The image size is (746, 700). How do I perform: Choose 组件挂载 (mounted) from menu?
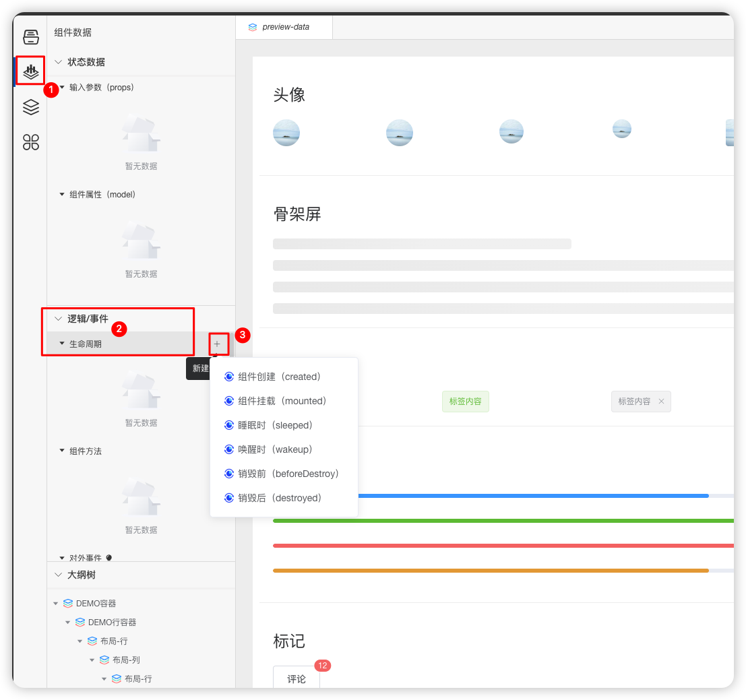[x=284, y=401]
